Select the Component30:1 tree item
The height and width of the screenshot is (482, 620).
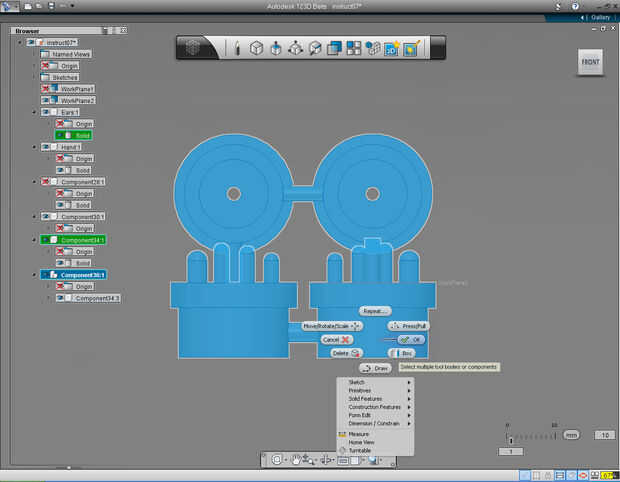coord(83,217)
